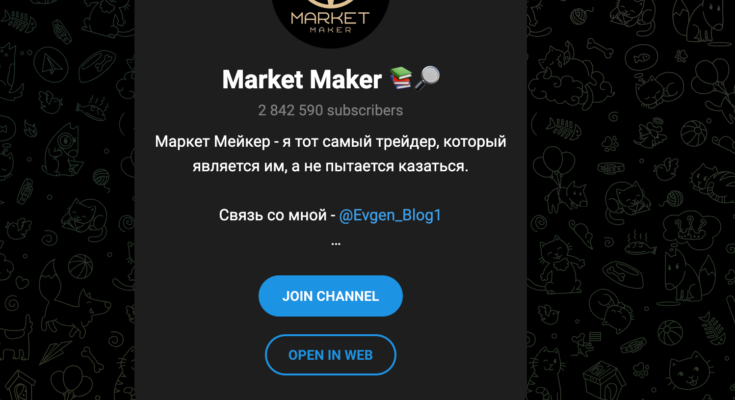Screen dimensions: 735x400
Task: Click the magnifying glass emoji in title
Action: tap(428, 78)
